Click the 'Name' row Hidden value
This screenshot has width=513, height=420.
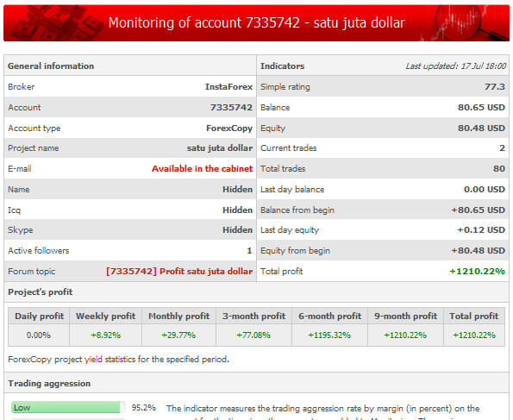237,189
